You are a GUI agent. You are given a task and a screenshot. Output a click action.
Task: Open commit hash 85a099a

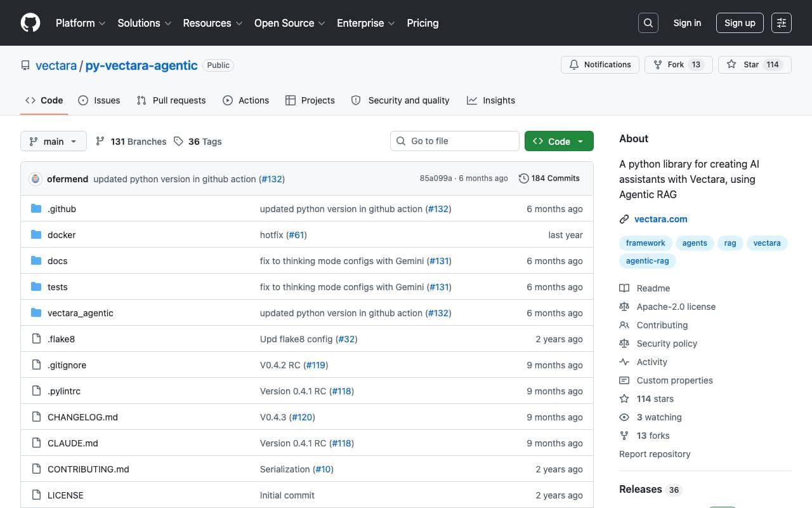coord(436,178)
